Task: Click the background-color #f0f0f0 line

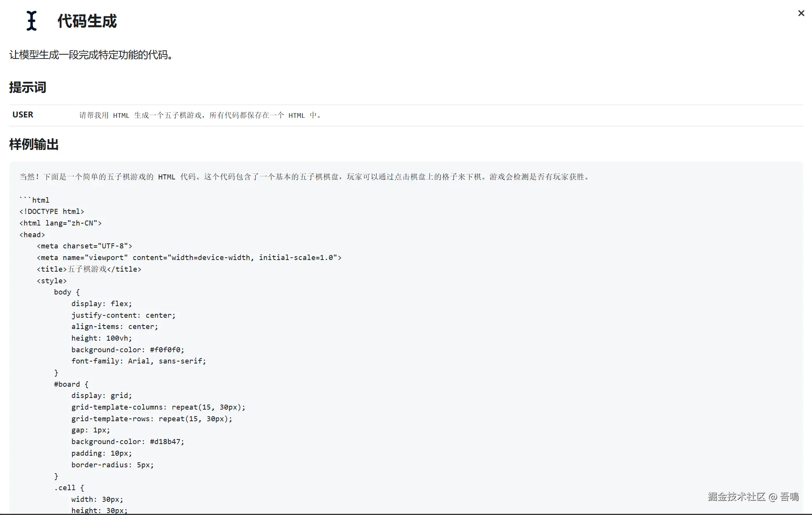Action: [128, 350]
